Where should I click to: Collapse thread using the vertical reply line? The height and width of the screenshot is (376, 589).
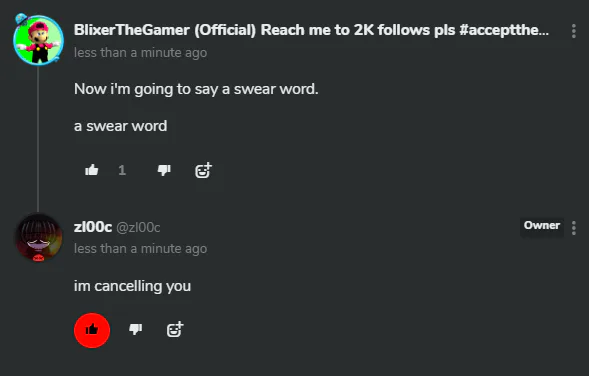pos(38,139)
